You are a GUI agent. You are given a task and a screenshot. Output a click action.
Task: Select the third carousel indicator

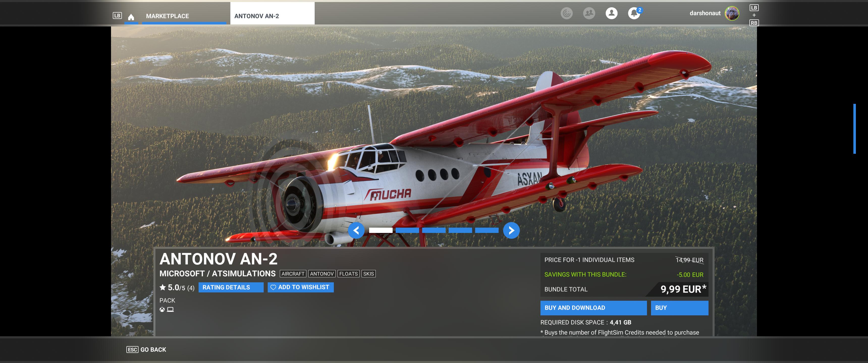[x=434, y=230]
